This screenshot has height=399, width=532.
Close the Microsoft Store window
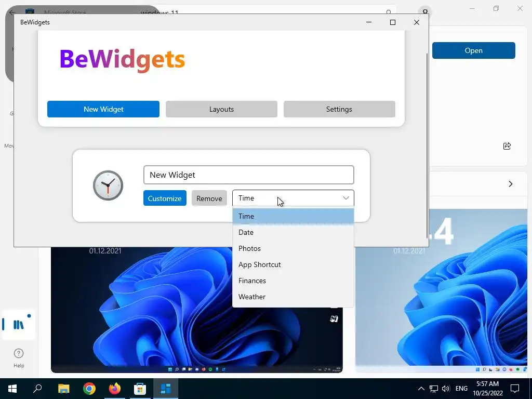(x=520, y=8)
